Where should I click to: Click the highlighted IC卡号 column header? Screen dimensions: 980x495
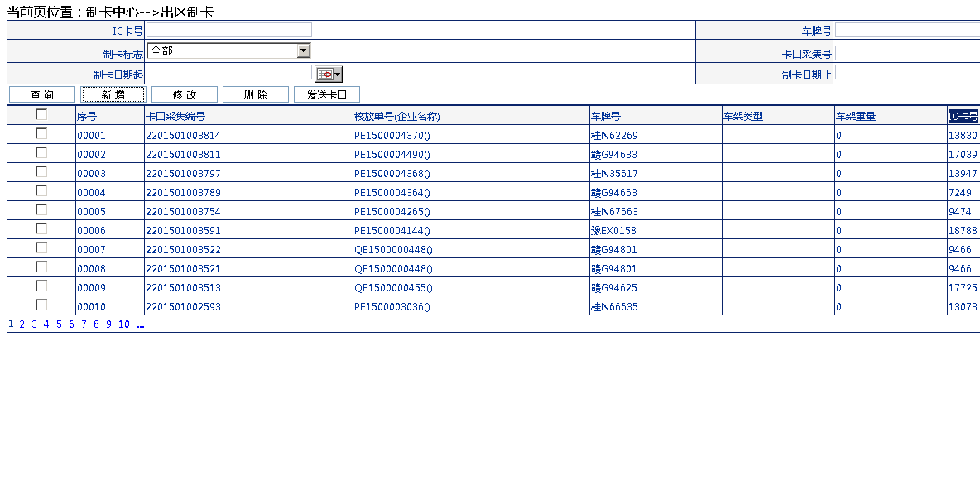click(963, 116)
